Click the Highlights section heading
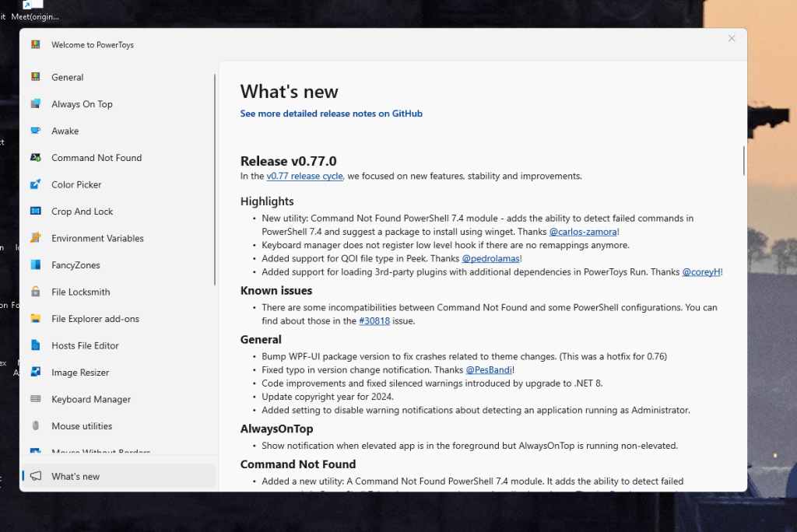The image size is (797, 532). pos(267,201)
